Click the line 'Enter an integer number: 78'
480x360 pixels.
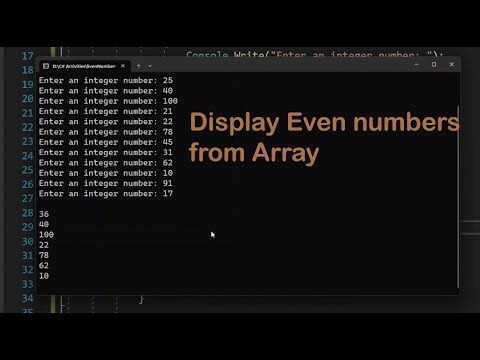[x=106, y=132]
